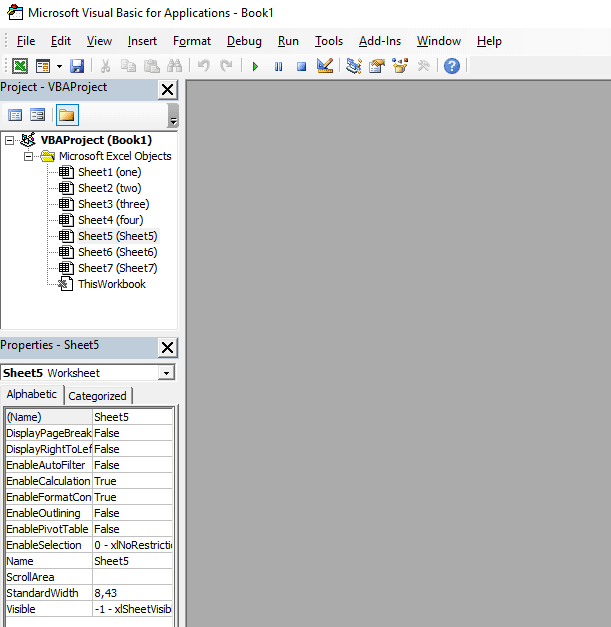Collapse the Microsoft Excel Objects folder
Image resolution: width=611 pixels, height=627 pixels.
tap(28, 156)
